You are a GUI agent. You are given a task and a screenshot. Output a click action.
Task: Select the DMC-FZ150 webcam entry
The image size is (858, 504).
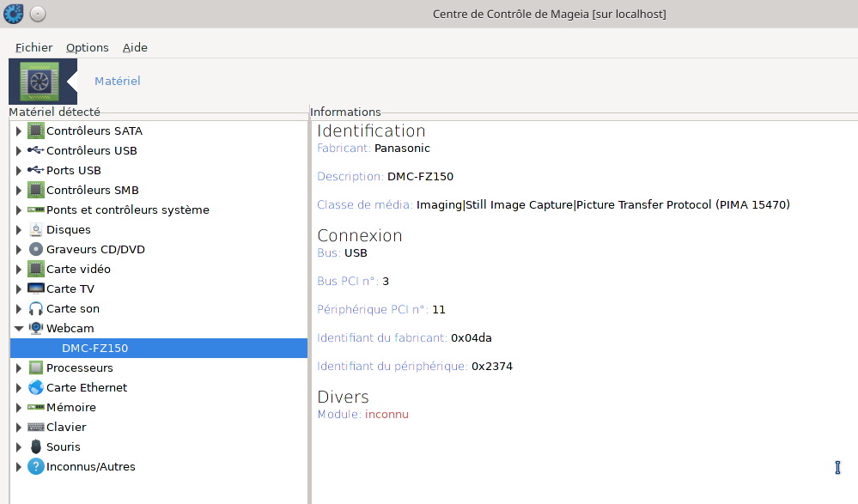point(159,348)
